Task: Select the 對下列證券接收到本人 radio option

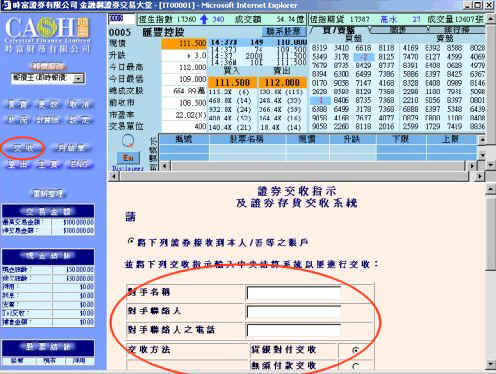Action: [131, 241]
